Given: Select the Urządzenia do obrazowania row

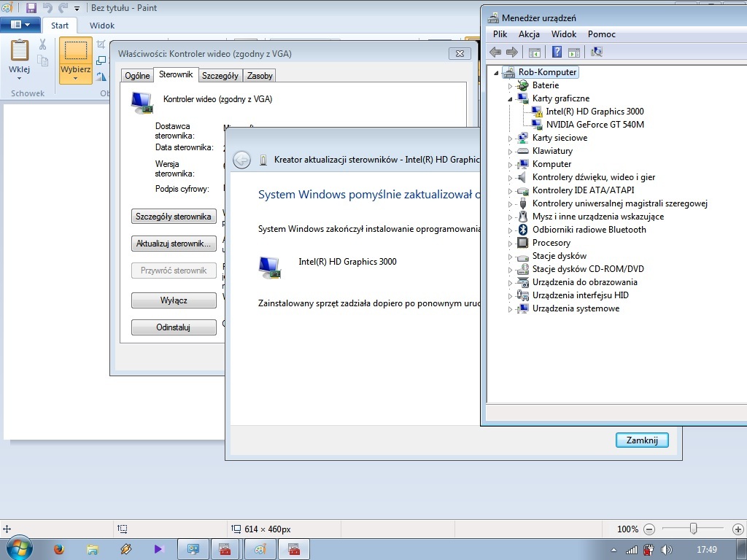Looking at the screenshot, I should pyautogui.click(x=584, y=282).
